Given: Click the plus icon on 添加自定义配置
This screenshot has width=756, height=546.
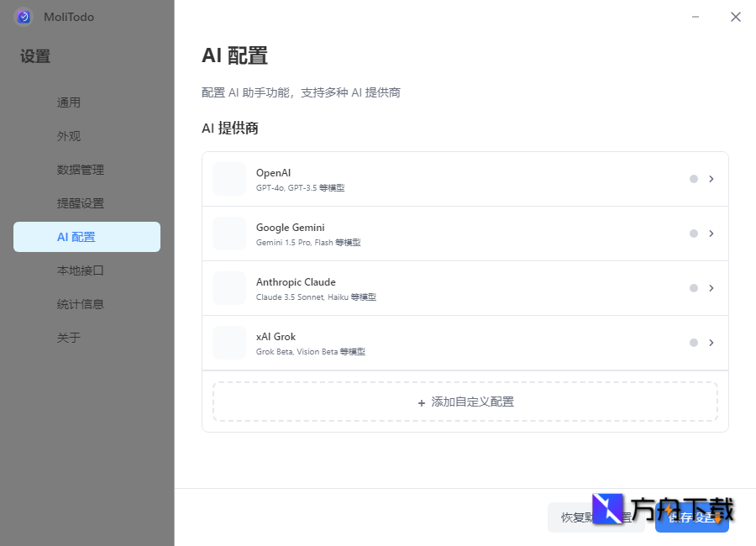Looking at the screenshot, I should coord(422,402).
